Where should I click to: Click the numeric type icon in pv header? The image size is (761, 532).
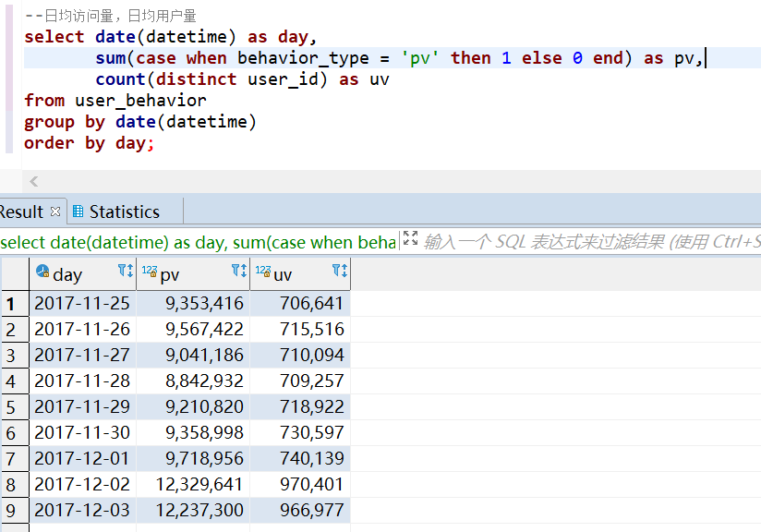pos(149,271)
